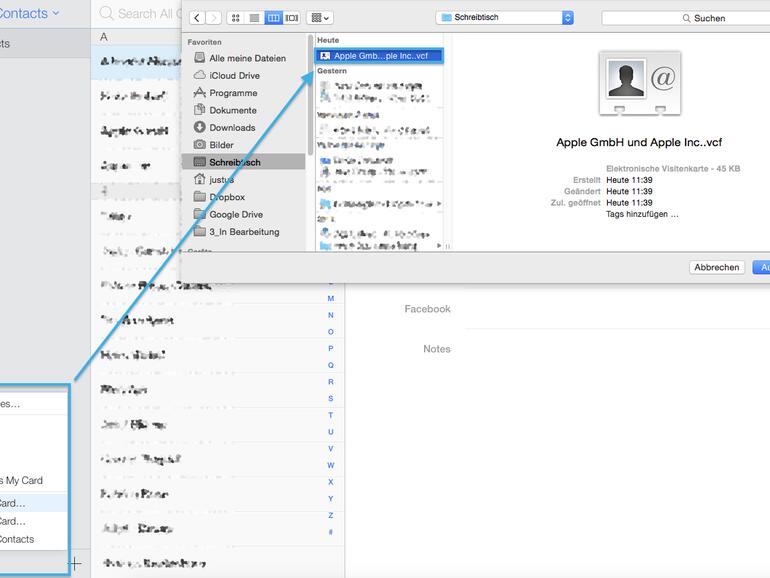
Task: Click the Bilder camera icon
Action: pyautogui.click(x=199, y=144)
